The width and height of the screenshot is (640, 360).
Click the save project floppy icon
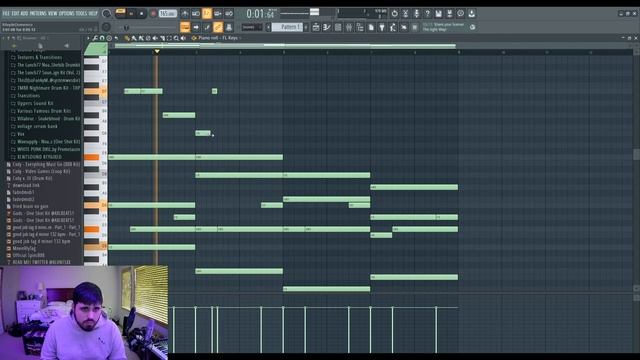[438, 13]
